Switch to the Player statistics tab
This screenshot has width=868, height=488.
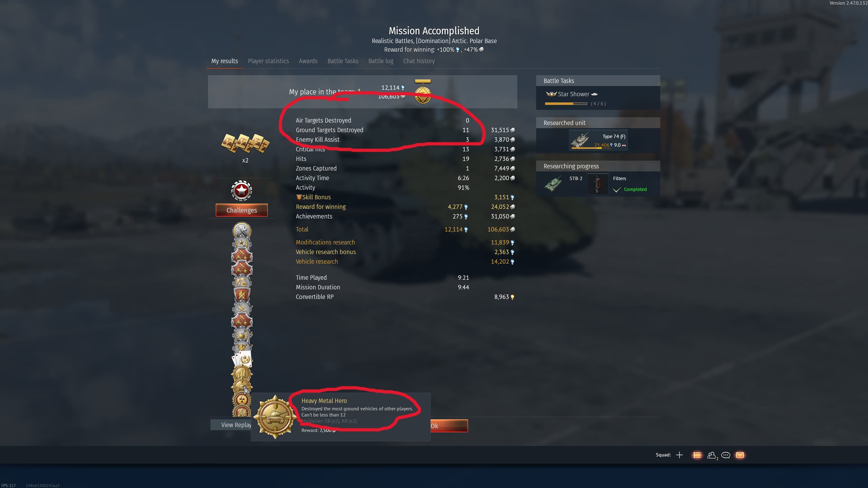tap(268, 61)
